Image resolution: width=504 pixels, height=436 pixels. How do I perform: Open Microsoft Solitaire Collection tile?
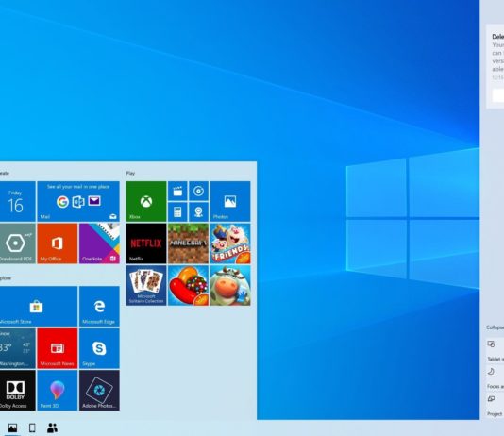coord(146,285)
